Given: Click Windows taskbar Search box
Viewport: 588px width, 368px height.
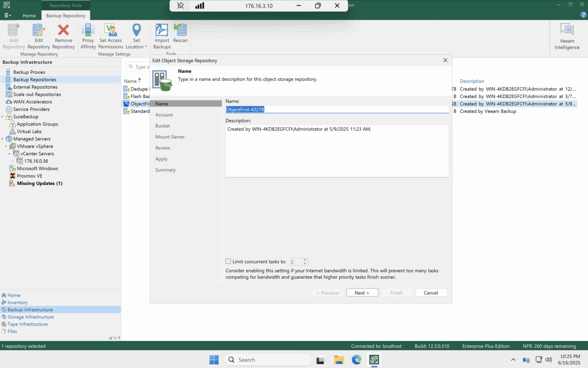Looking at the screenshot, I should [268, 360].
